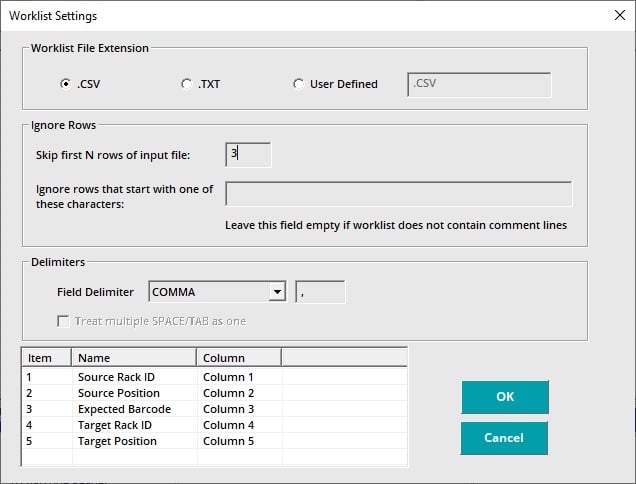Select the Target Rack ID row

[x=117, y=425]
